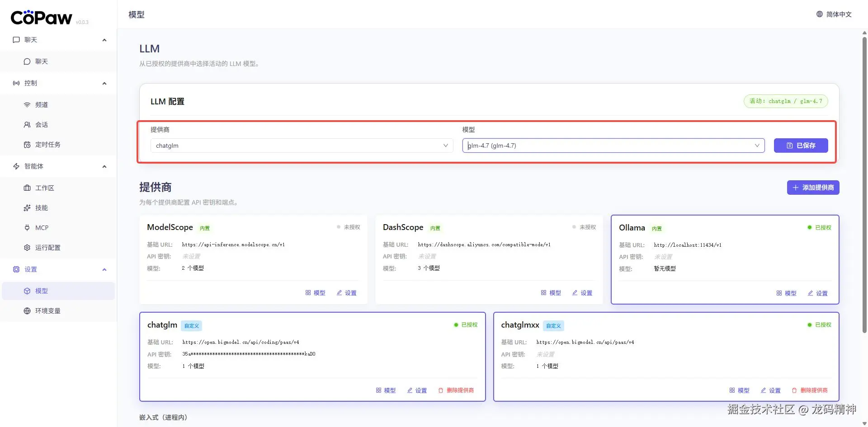The image size is (868, 427).
Task: Click the chatglmxx base URL text
Action: (585, 342)
